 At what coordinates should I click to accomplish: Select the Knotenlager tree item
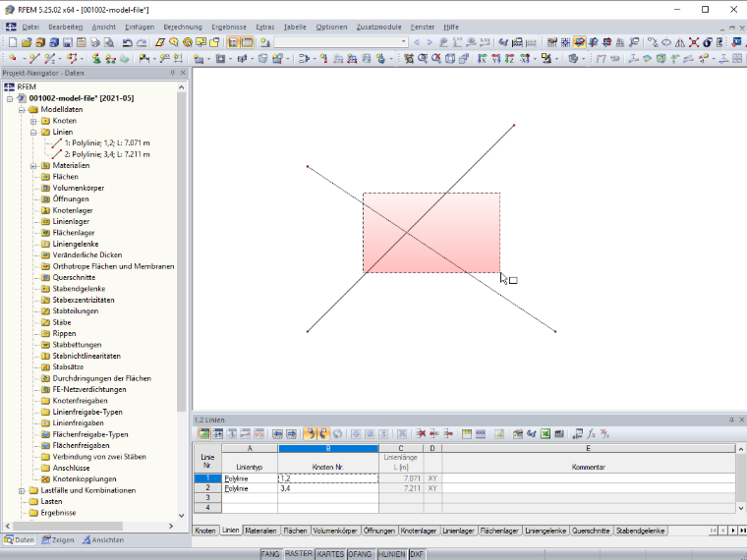(73, 210)
